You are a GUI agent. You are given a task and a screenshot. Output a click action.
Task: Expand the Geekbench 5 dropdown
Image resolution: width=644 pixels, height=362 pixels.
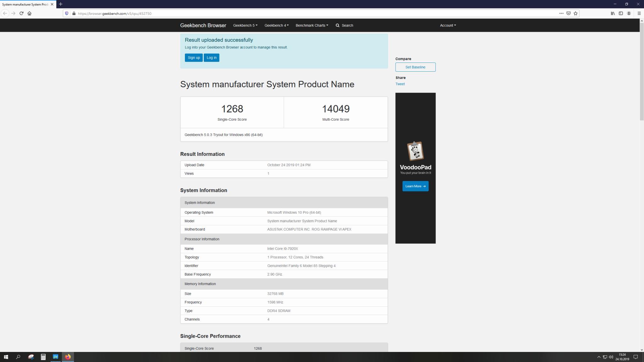point(245,25)
